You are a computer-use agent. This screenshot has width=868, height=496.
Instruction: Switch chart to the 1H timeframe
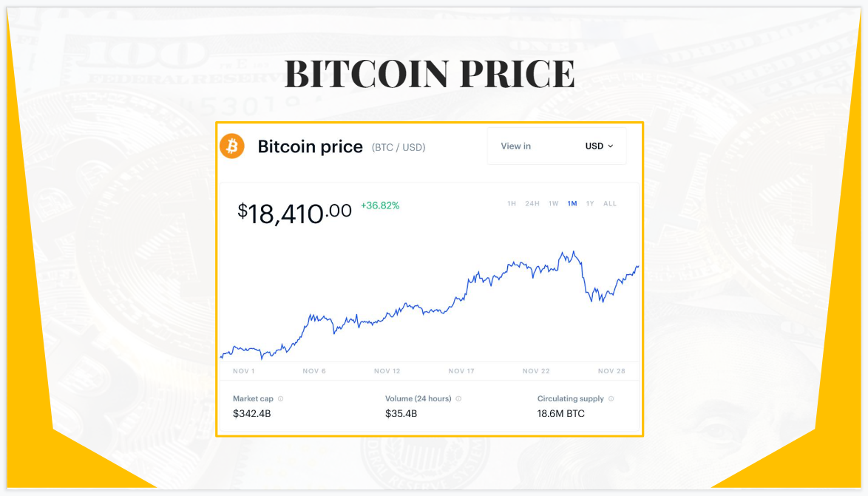[511, 203]
